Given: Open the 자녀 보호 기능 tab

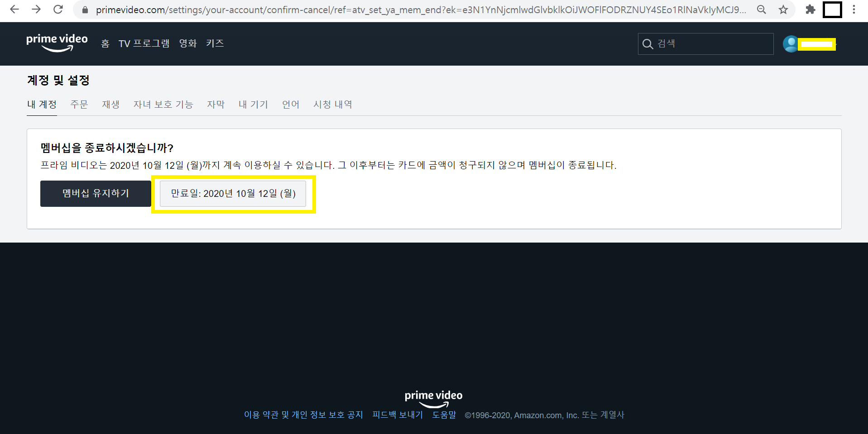Looking at the screenshot, I should coord(163,105).
